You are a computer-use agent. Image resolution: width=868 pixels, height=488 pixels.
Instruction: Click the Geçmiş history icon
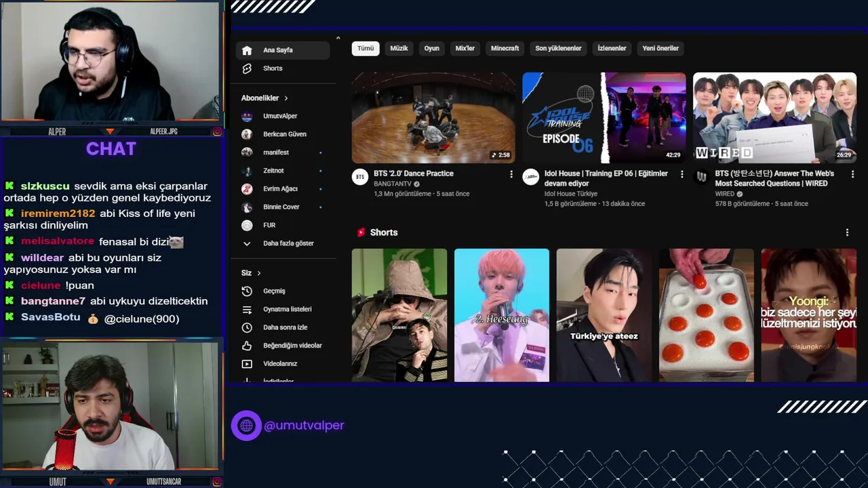coord(247,291)
